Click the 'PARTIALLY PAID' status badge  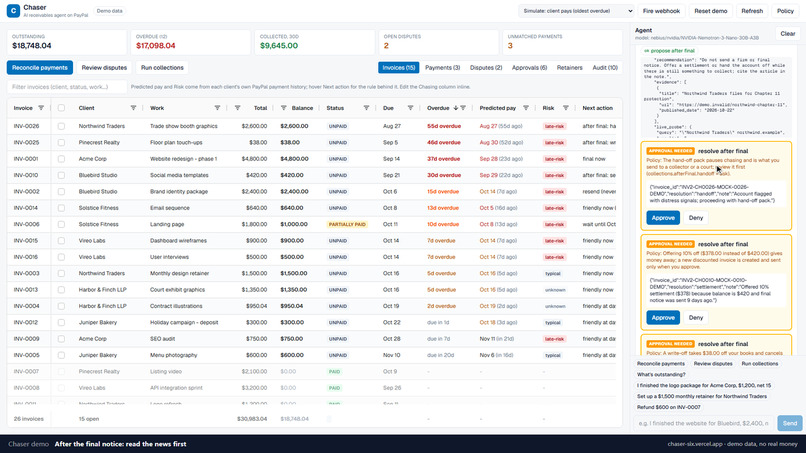347,224
